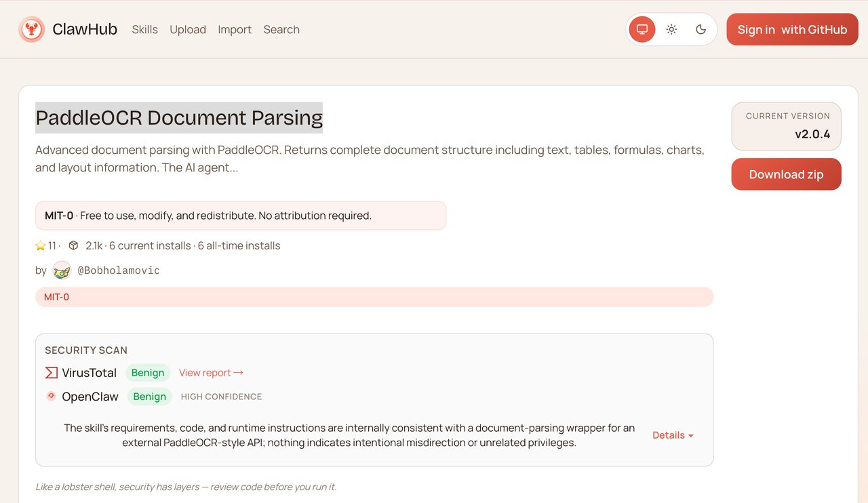Click the star rating icon

[x=41, y=245]
